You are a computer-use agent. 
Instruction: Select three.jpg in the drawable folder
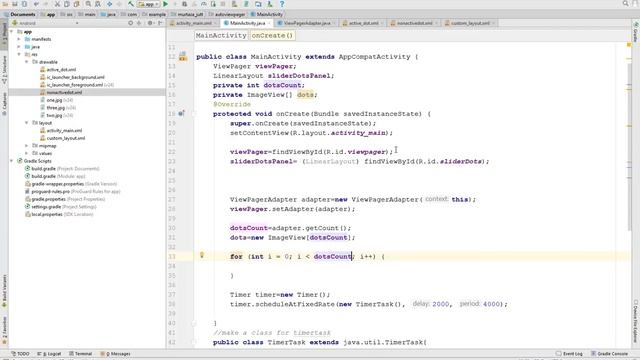click(56, 108)
